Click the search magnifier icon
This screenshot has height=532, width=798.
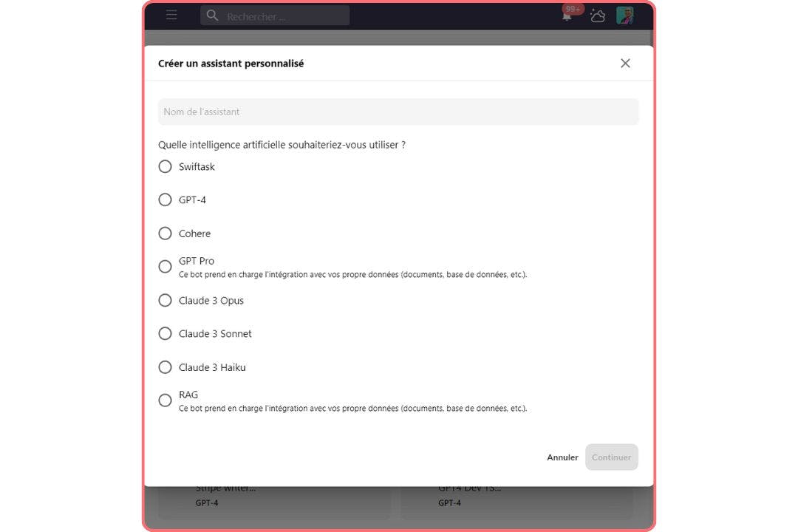(213, 16)
